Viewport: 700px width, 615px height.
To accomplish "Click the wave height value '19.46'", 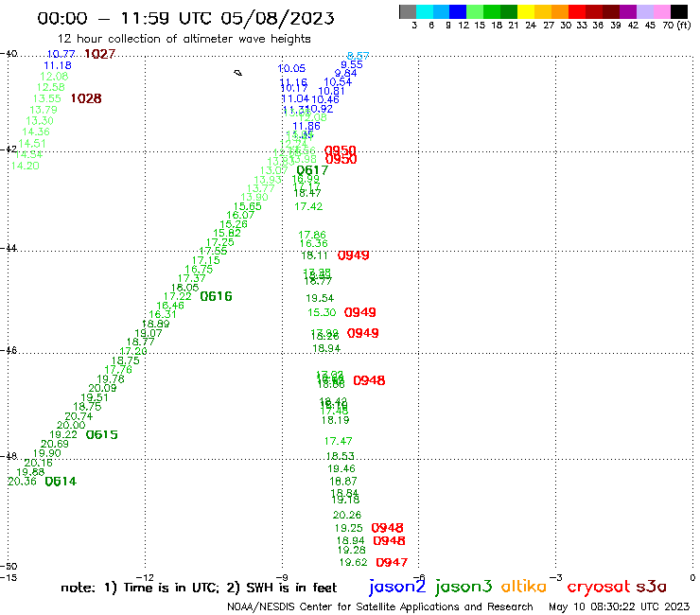I will coord(341,468).
